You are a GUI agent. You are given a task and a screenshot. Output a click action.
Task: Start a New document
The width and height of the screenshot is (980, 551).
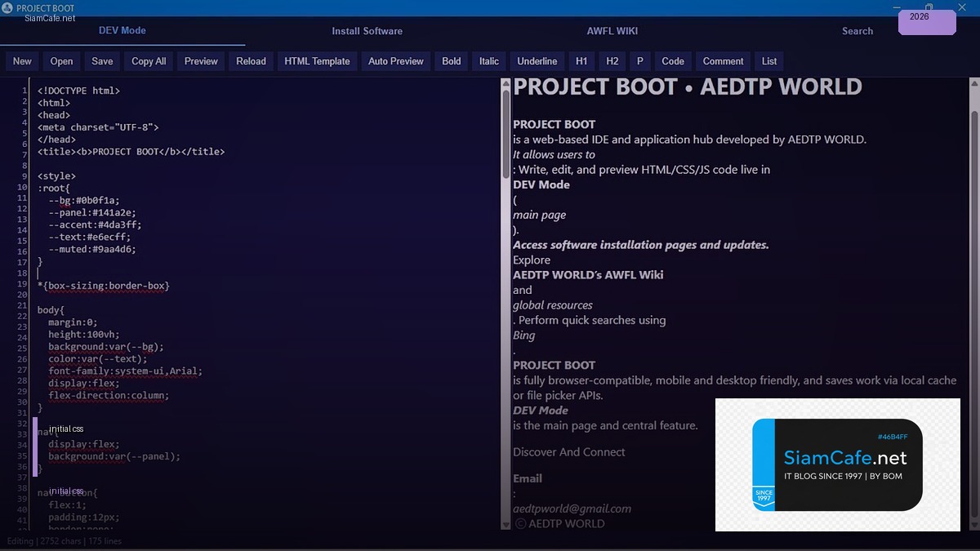tap(21, 60)
